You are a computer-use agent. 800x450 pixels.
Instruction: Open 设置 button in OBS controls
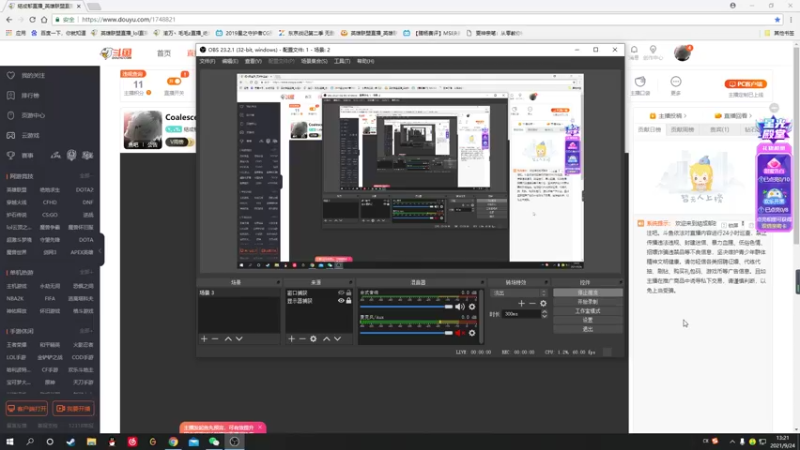[588, 320]
